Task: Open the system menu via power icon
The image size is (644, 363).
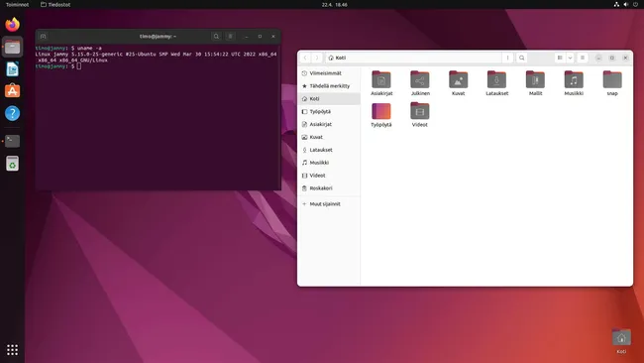Action: pos(635,5)
